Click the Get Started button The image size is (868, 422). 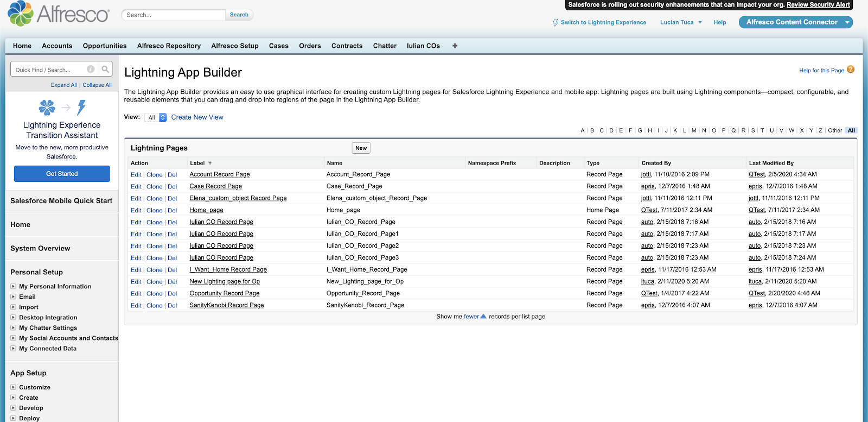click(x=62, y=174)
